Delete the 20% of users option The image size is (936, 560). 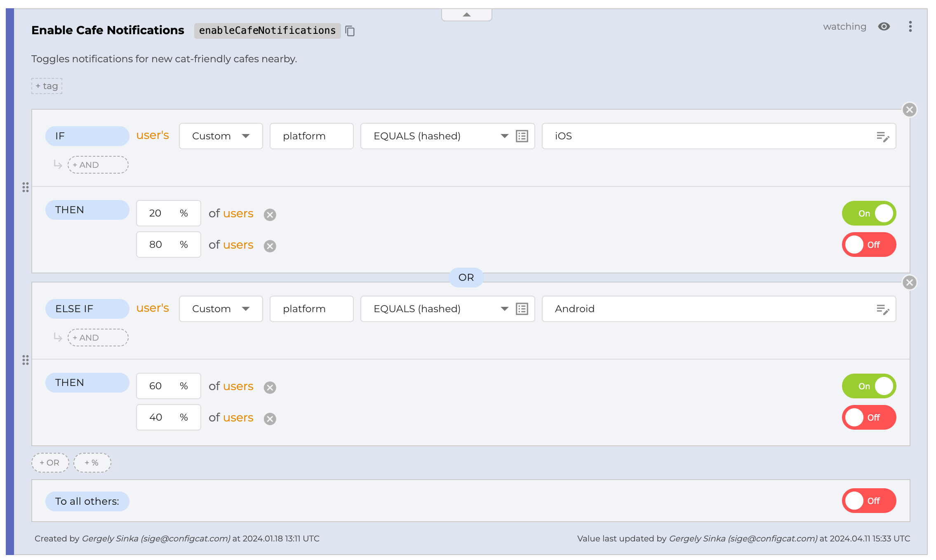[x=270, y=214]
